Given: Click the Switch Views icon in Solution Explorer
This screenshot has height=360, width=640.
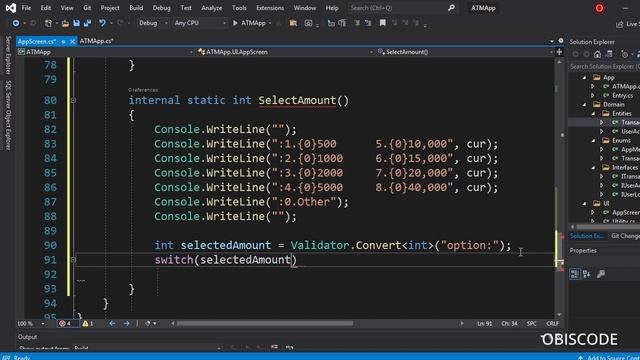Looking at the screenshot, I should click(609, 54).
